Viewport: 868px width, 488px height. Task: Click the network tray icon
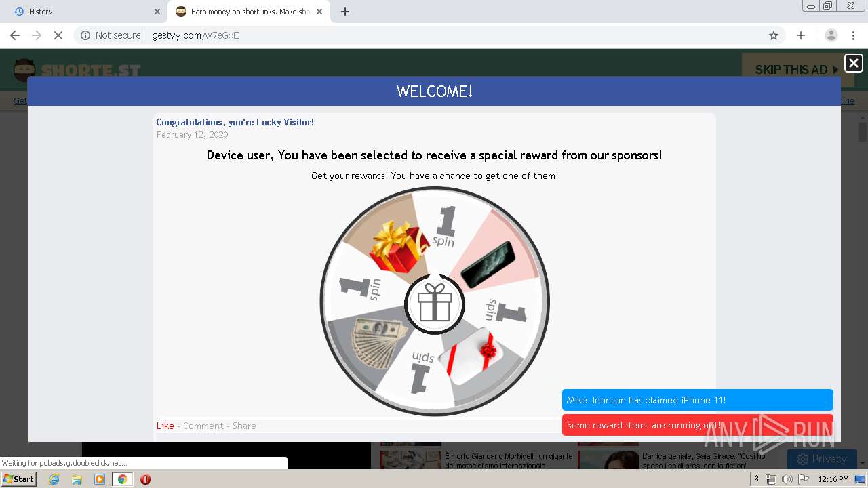click(x=771, y=479)
